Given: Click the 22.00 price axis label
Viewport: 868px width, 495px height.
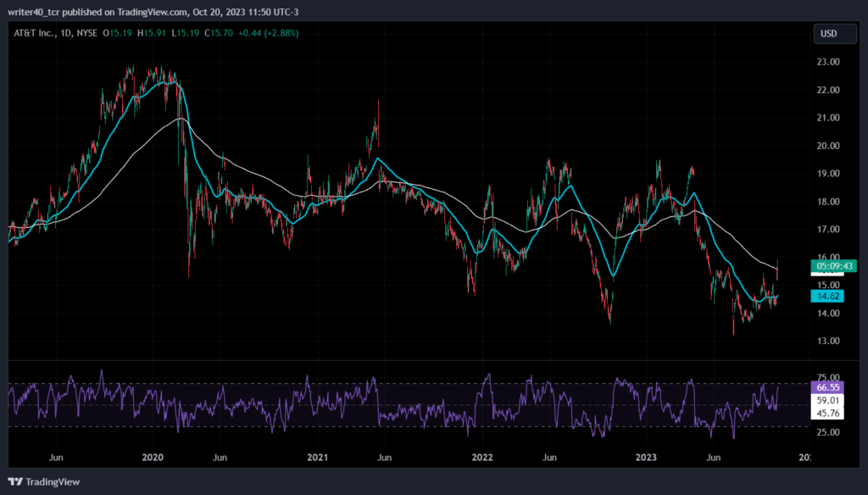Looking at the screenshot, I should (x=828, y=90).
